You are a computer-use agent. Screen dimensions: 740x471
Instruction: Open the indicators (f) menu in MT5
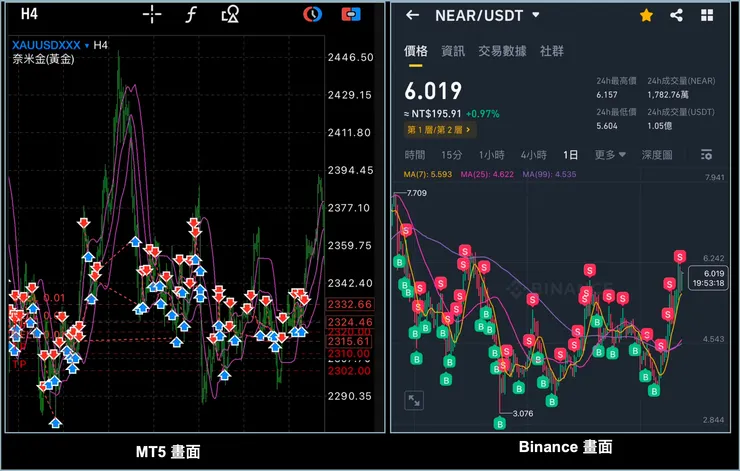pyautogui.click(x=191, y=15)
